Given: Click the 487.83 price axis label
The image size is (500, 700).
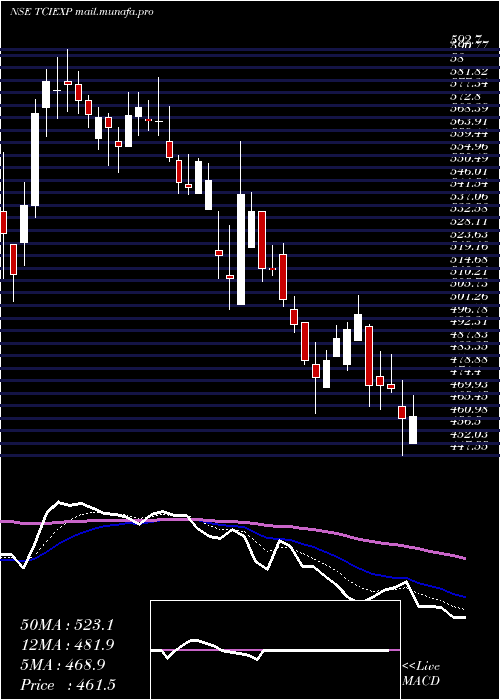Looking at the screenshot, I should pyautogui.click(x=469, y=334).
